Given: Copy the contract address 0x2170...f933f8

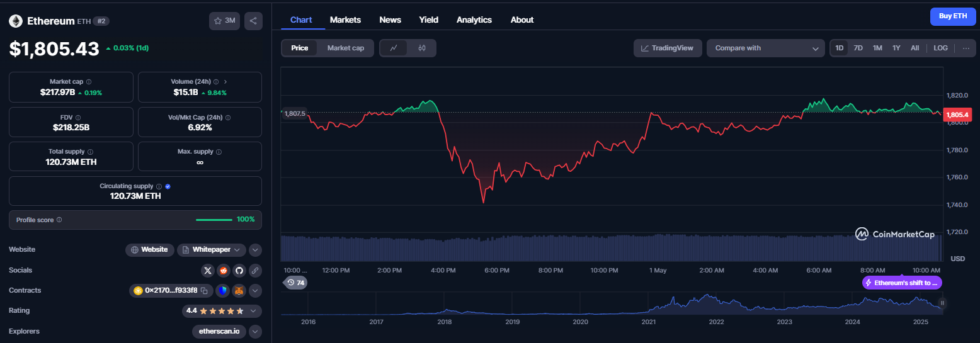Looking at the screenshot, I should 204,291.
